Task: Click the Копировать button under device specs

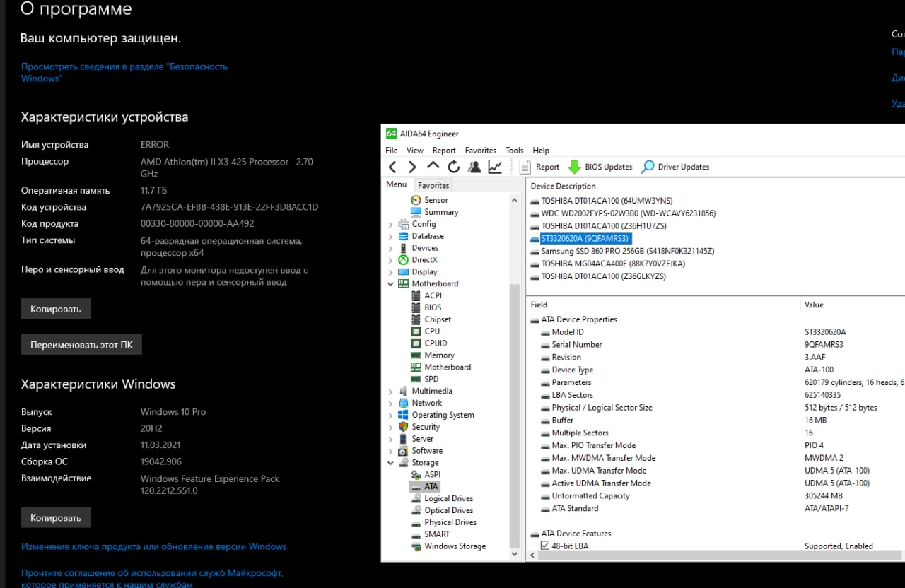Action: click(x=56, y=309)
